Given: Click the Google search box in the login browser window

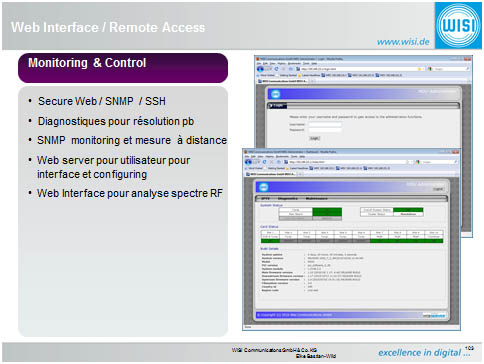Looking at the screenshot, I should [x=450, y=69].
